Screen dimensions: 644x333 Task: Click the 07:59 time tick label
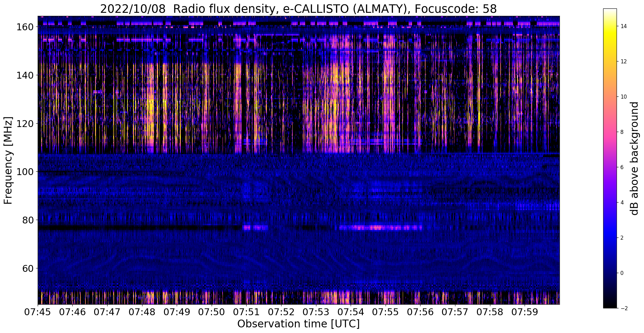[x=525, y=312]
